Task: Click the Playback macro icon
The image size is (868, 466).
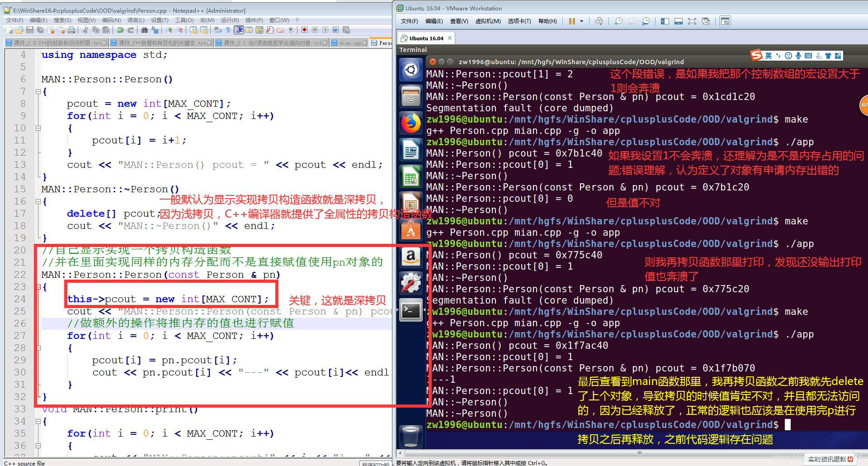Action: coord(325,30)
